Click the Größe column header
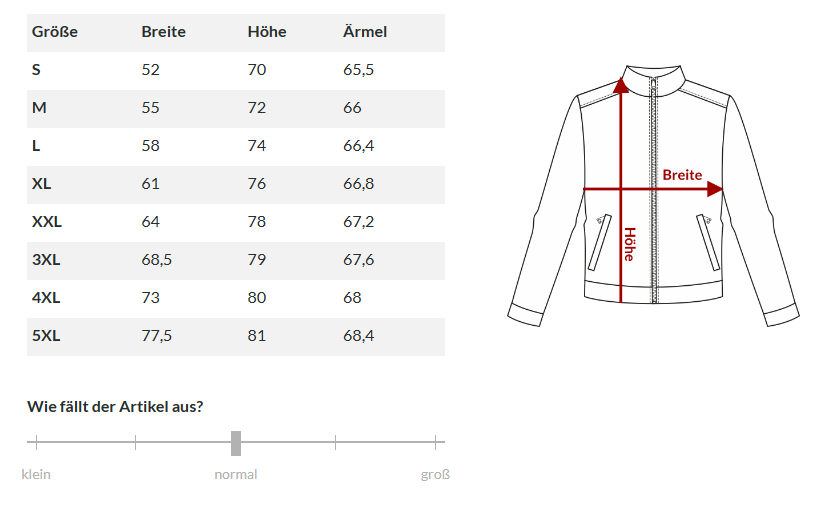The height and width of the screenshot is (505, 826). [55, 32]
